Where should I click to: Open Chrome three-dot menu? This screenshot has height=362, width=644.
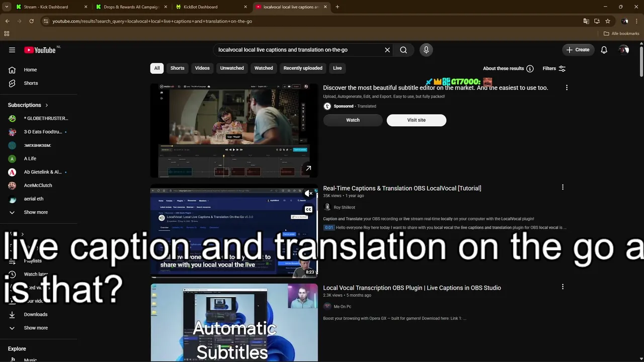(637, 21)
